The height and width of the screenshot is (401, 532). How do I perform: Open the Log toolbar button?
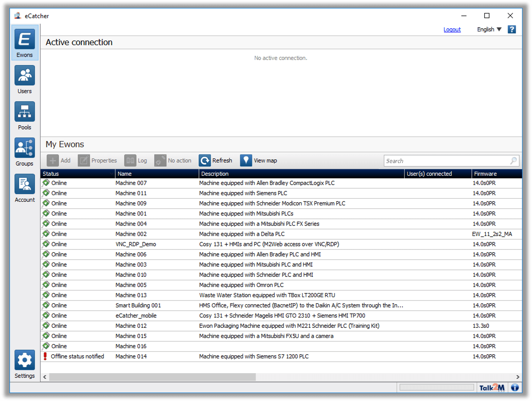(136, 161)
